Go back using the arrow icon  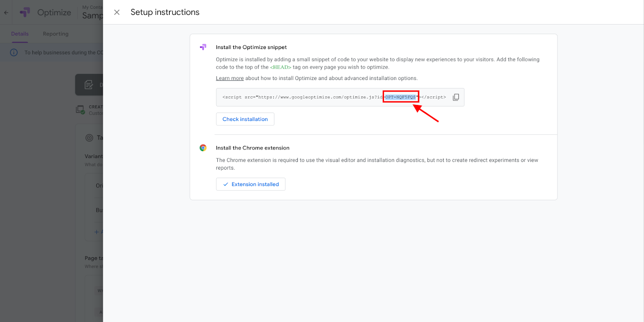6,12
